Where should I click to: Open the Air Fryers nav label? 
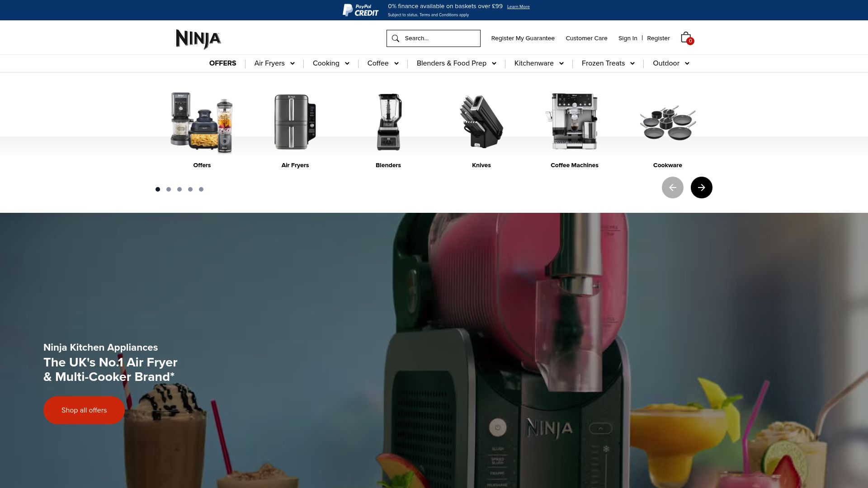(x=269, y=63)
